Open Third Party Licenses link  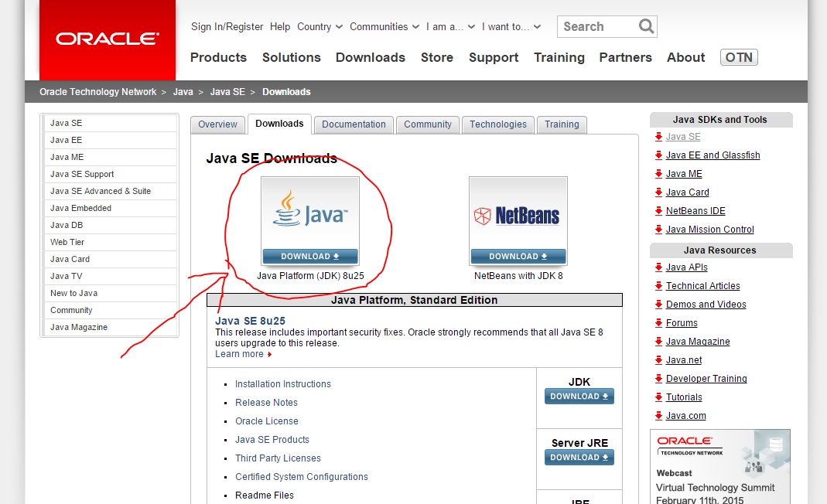(x=278, y=458)
